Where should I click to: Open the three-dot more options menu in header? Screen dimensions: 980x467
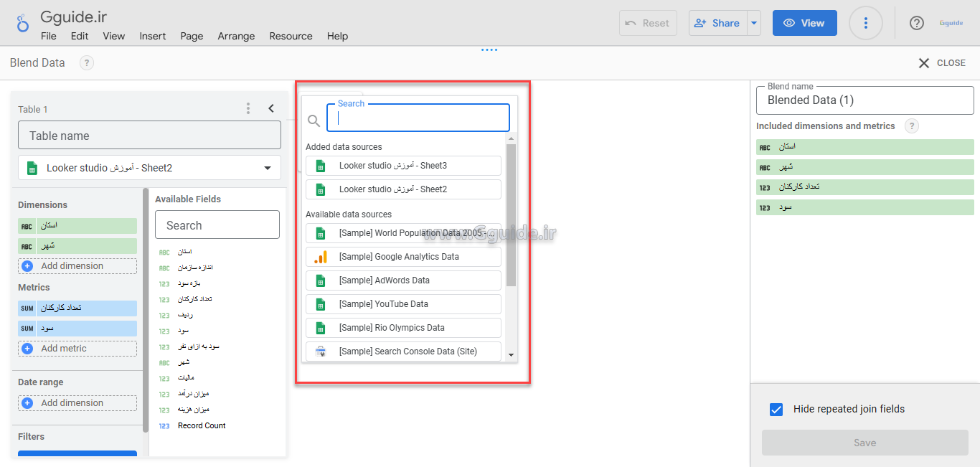tap(865, 23)
